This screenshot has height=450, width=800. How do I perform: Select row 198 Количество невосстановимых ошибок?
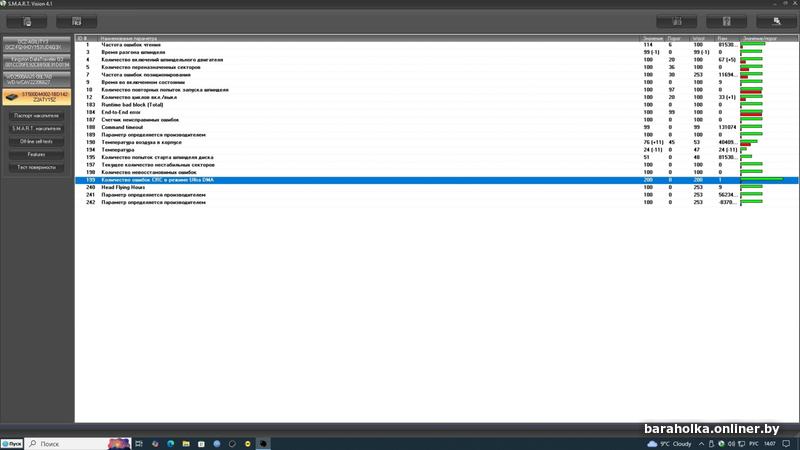(x=437, y=172)
